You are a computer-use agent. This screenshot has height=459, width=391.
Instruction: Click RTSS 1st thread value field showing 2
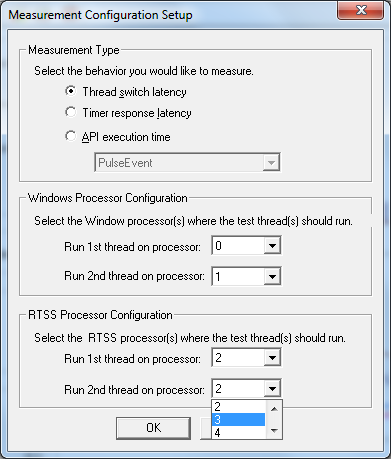tap(238, 358)
